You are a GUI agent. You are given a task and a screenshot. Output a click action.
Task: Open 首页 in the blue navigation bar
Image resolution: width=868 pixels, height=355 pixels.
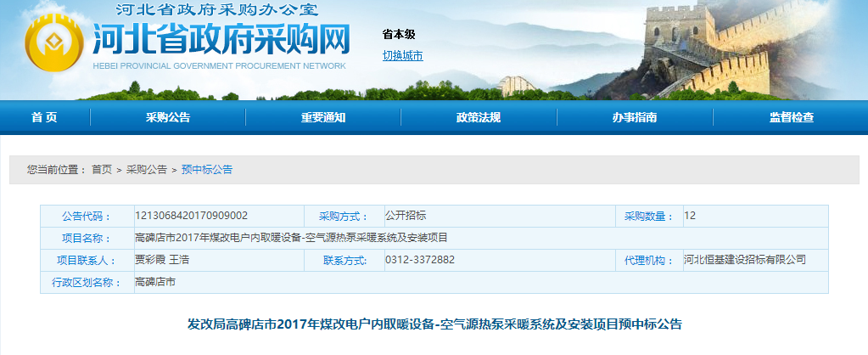coord(44,117)
